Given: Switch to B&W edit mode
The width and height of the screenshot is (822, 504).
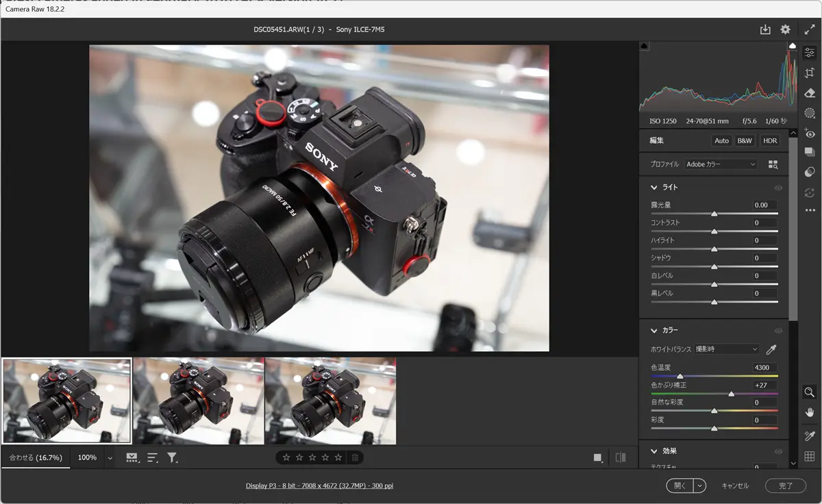Looking at the screenshot, I should coord(744,140).
